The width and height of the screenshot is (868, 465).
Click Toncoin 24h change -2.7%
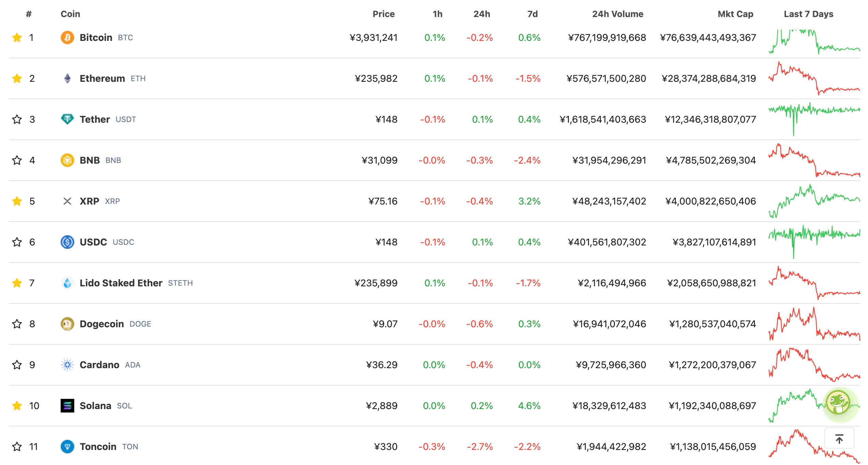480,447
